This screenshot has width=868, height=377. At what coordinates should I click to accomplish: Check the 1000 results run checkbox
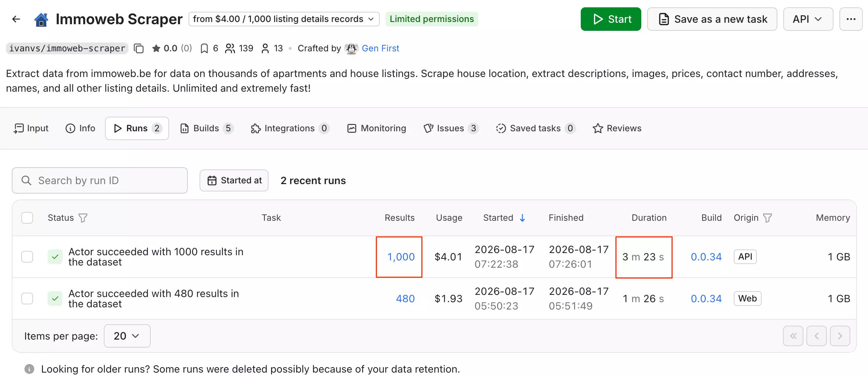pos(27,257)
